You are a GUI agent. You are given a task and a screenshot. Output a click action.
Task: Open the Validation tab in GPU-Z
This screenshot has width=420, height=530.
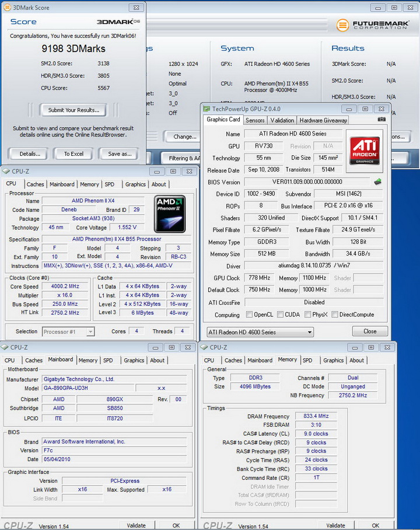[x=282, y=120]
